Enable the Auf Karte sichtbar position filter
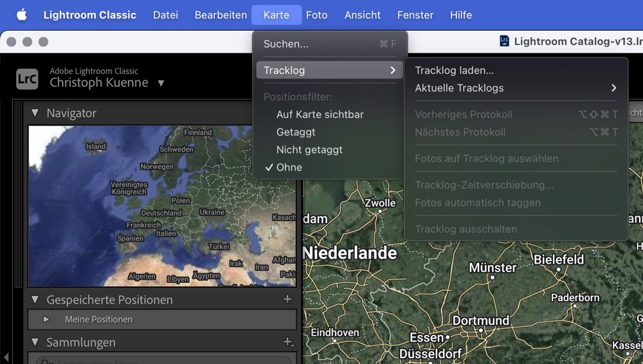 point(320,114)
